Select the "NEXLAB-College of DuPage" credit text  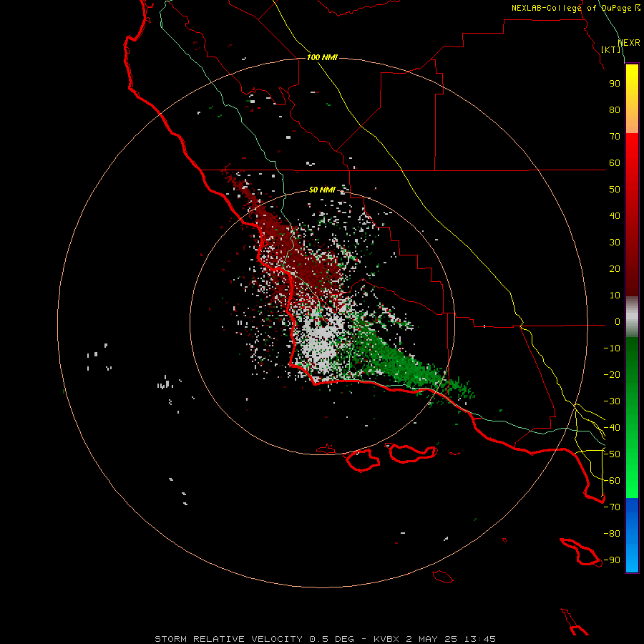click(571, 8)
